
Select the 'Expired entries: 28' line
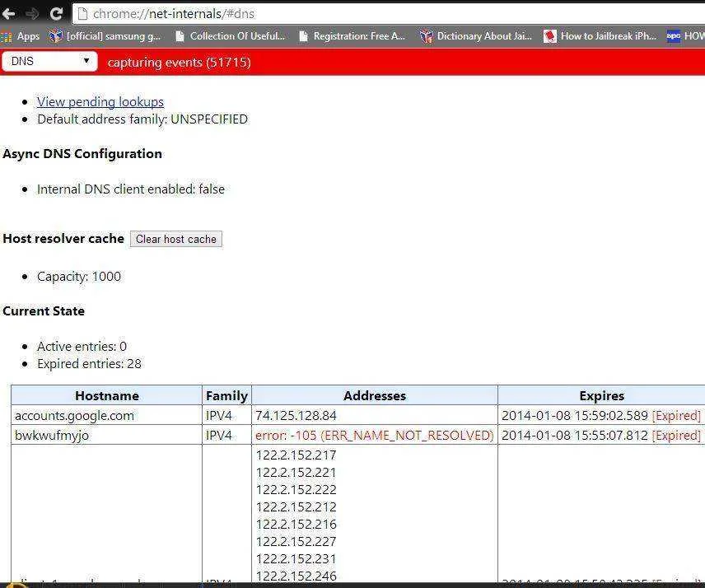coord(89,364)
